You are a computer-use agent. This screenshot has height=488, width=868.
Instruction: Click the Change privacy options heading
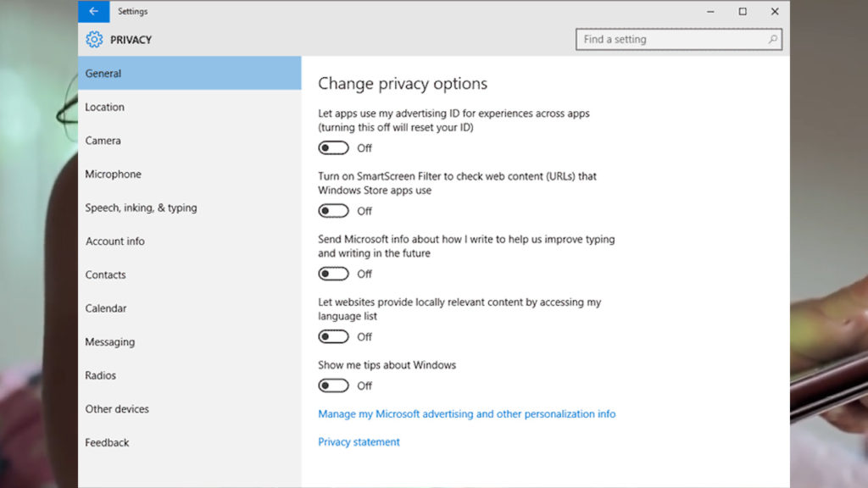pos(403,84)
